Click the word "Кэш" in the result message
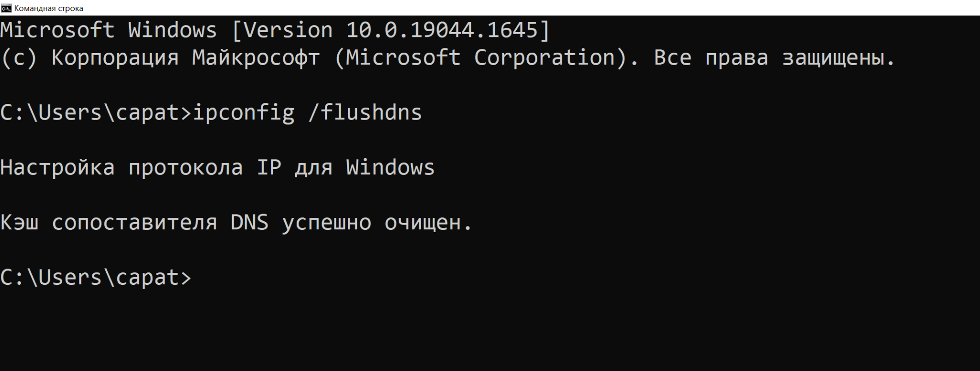This screenshot has width=980, height=371. tap(19, 223)
